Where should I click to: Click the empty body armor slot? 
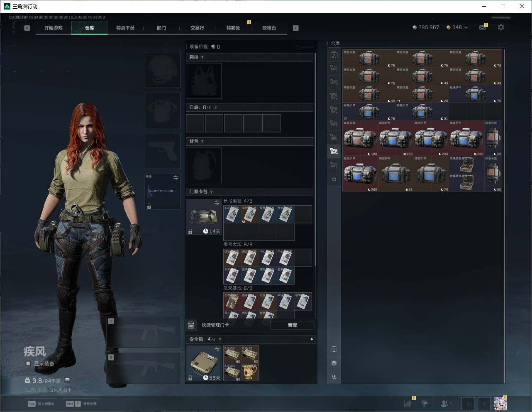163,110
